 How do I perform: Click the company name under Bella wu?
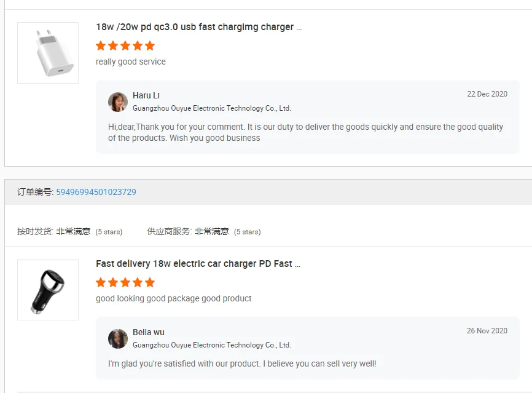(212, 345)
